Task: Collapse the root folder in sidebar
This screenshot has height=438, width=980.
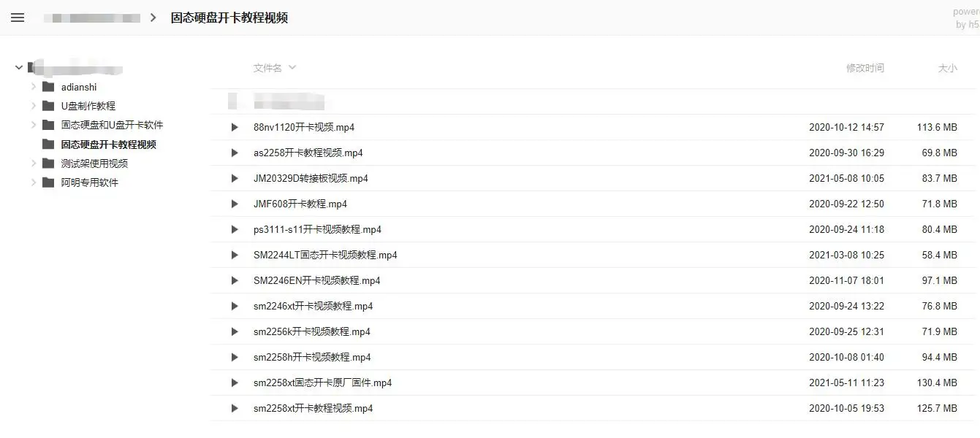Action: 18,67
